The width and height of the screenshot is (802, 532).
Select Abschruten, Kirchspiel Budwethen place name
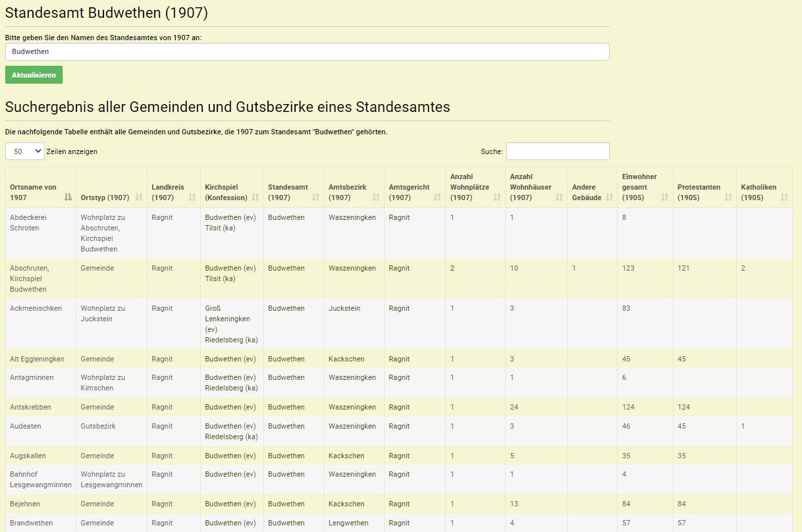[x=30, y=279]
